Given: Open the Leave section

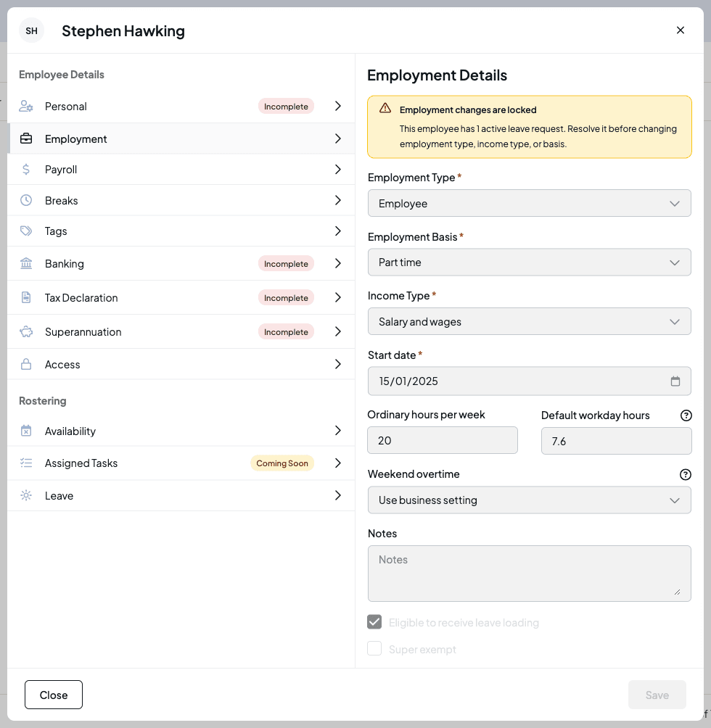Looking at the screenshot, I should coord(181,495).
